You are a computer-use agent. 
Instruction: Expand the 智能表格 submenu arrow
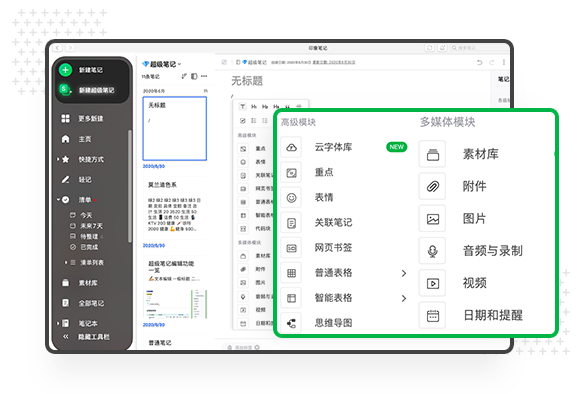click(404, 298)
